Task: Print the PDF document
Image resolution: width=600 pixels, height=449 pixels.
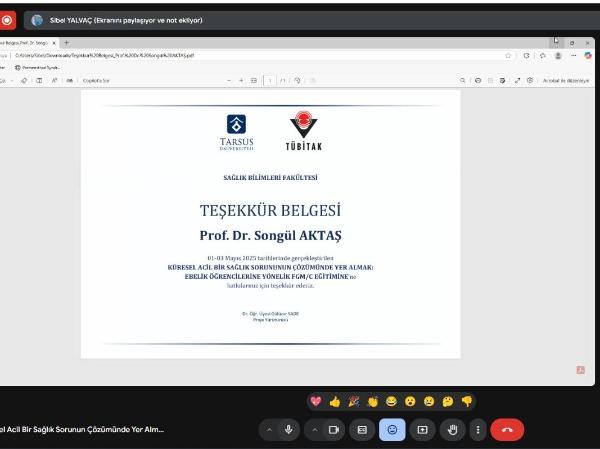Action: 478,80
